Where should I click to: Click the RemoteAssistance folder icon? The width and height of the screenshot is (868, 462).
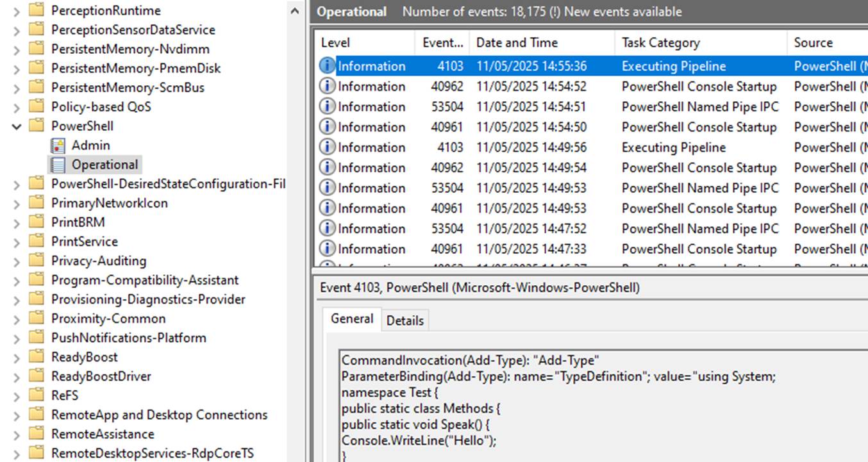(x=38, y=434)
